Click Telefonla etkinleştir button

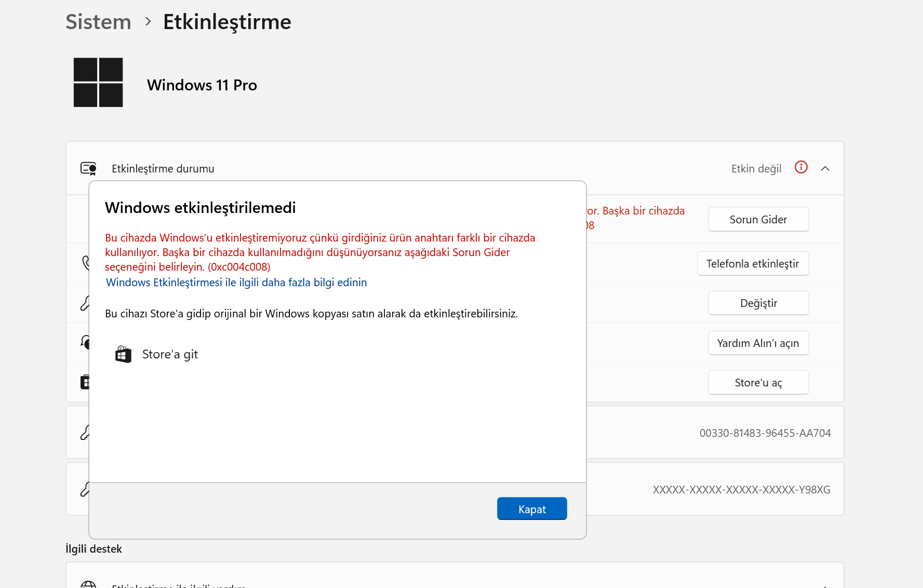point(753,263)
